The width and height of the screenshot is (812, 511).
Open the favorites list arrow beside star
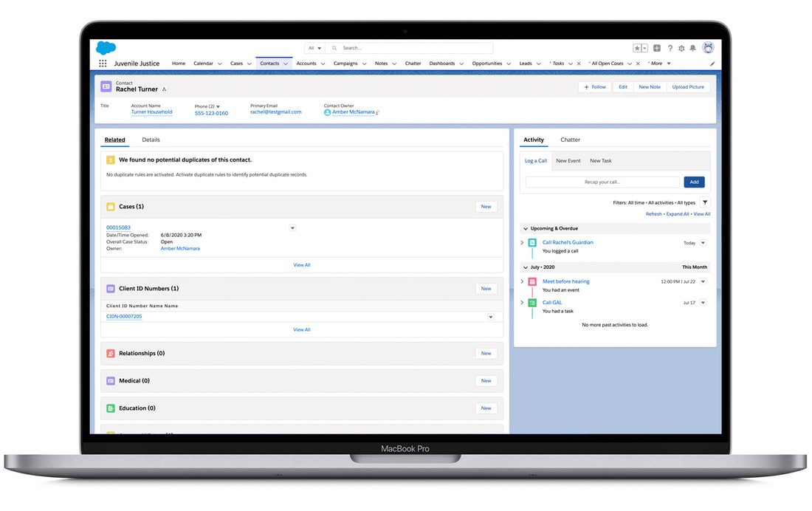click(644, 48)
